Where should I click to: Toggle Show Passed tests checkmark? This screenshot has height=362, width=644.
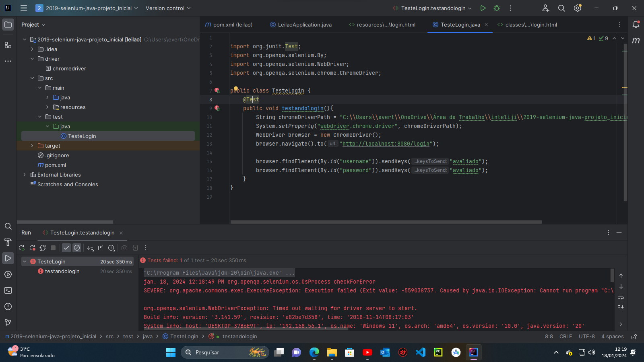pos(66,248)
